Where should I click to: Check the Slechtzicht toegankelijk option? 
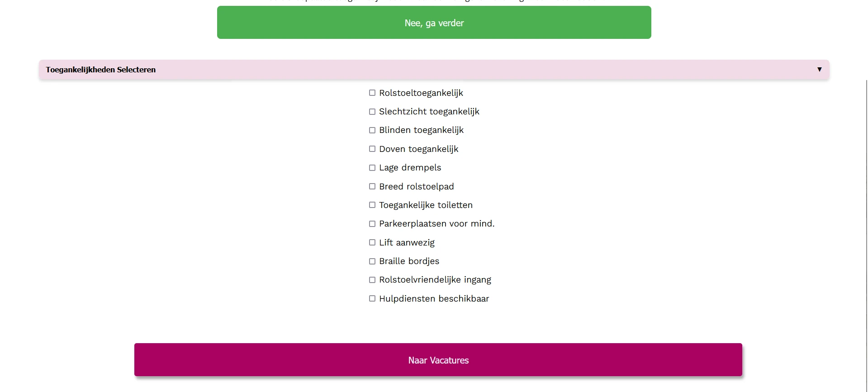(x=372, y=111)
